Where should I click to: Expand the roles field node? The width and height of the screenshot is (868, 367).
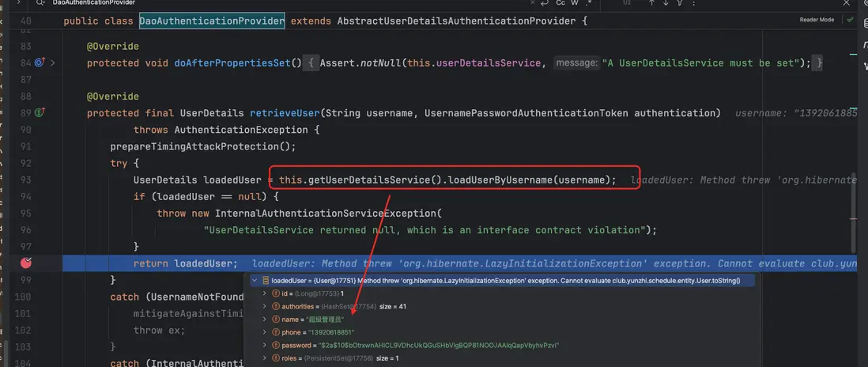coord(265,358)
